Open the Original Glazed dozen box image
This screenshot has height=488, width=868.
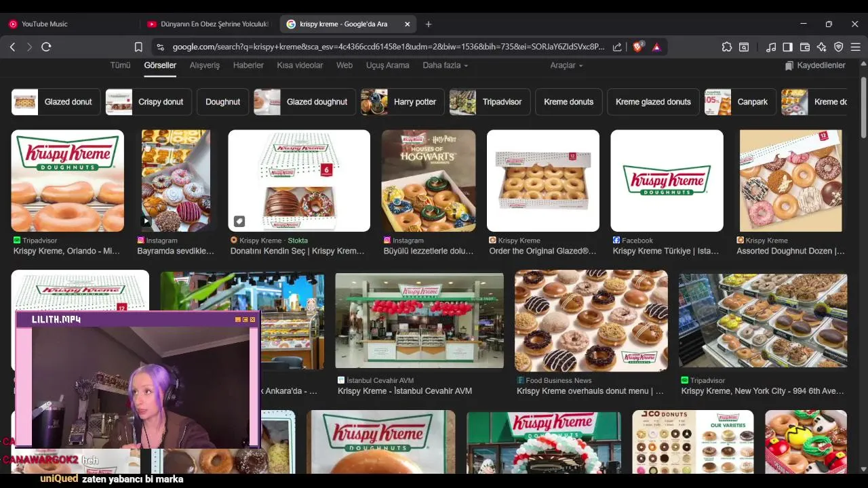pos(543,181)
